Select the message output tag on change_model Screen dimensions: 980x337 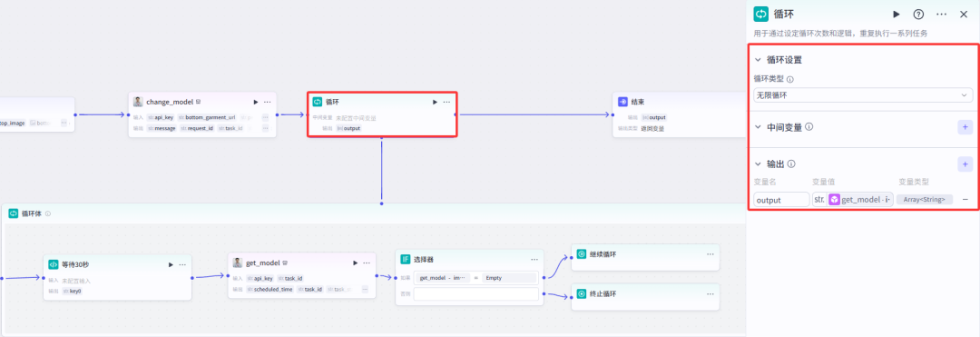pyautogui.click(x=162, y=128)
